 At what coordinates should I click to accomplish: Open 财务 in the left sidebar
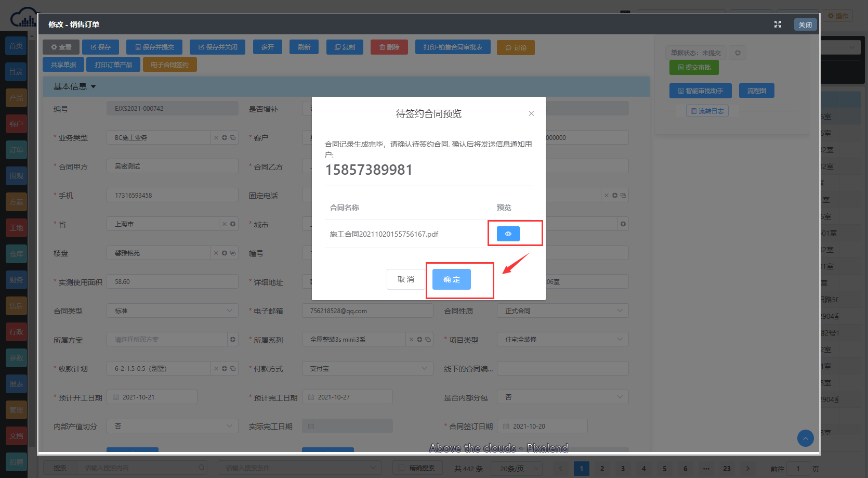tap(16, 280)
